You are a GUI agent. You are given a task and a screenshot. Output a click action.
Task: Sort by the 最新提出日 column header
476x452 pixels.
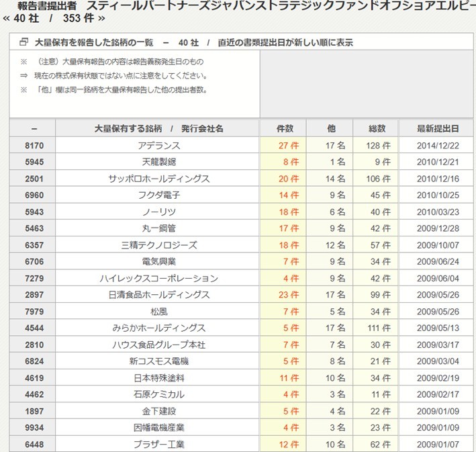pos(438,128)
